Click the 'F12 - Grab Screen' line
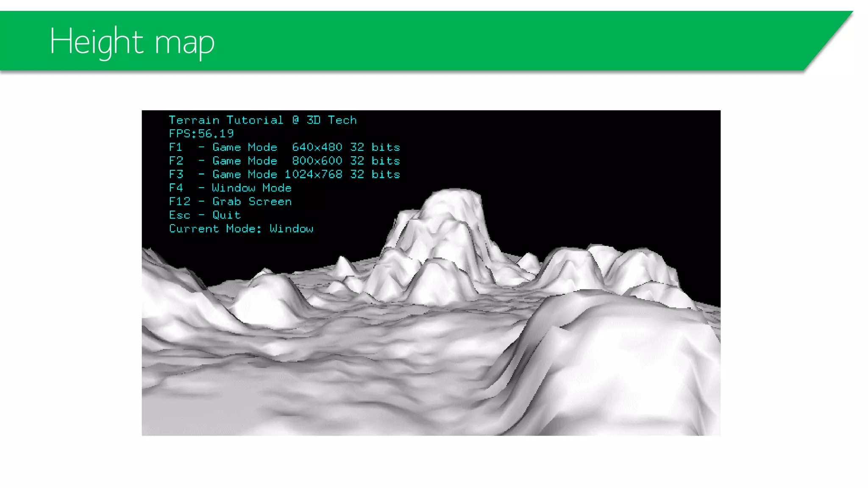Screen dimensions: 868x488 [x=230, y=202]
